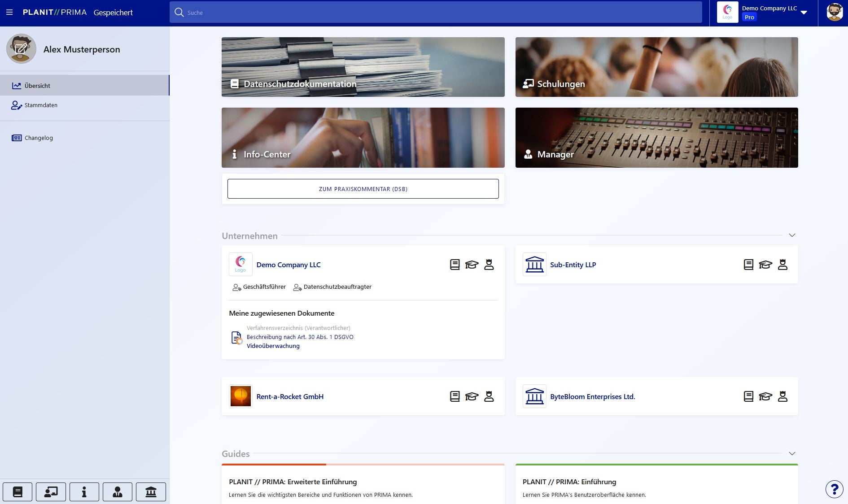
Task: Focus the Suche search field
Action: (436, 13)
